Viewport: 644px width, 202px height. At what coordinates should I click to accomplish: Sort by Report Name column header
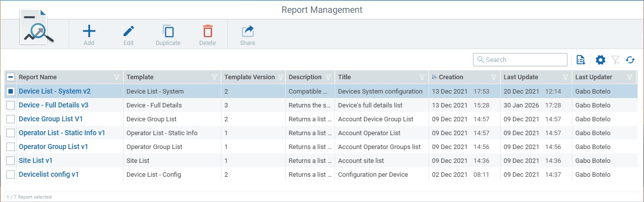tap(38, 77)
